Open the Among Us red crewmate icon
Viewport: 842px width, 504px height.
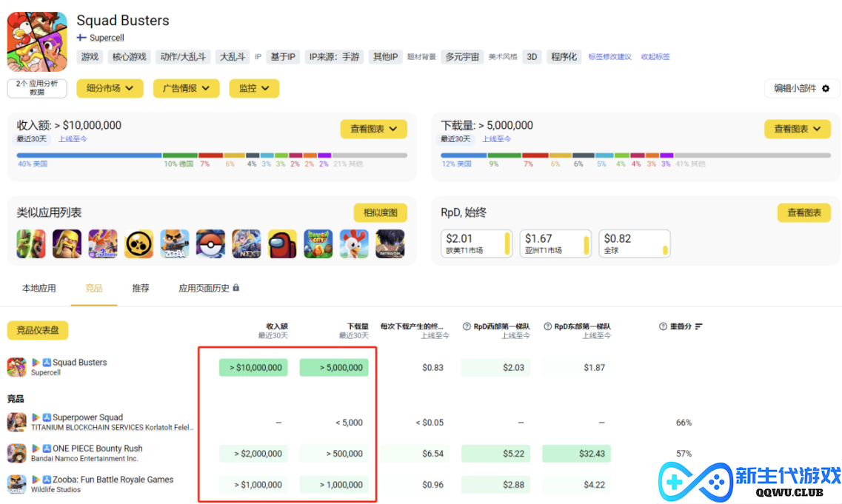click(282, 243)
